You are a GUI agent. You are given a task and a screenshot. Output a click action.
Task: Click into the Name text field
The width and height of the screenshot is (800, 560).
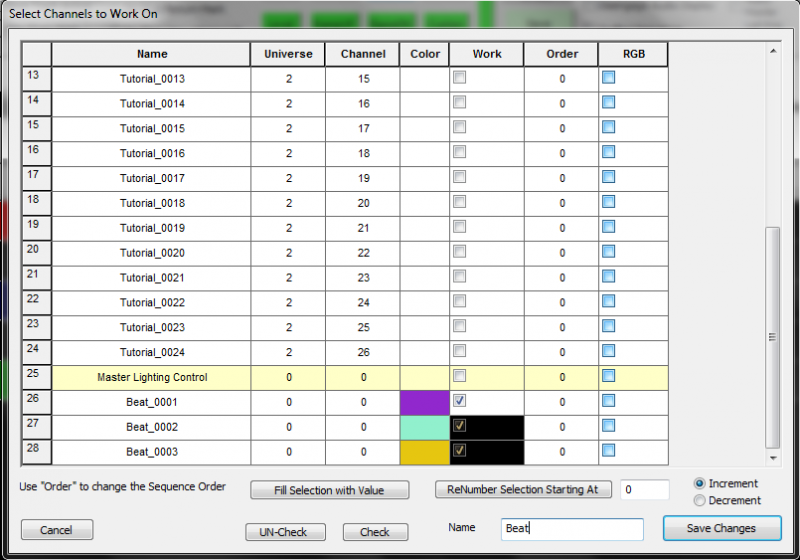click(573, 529)
